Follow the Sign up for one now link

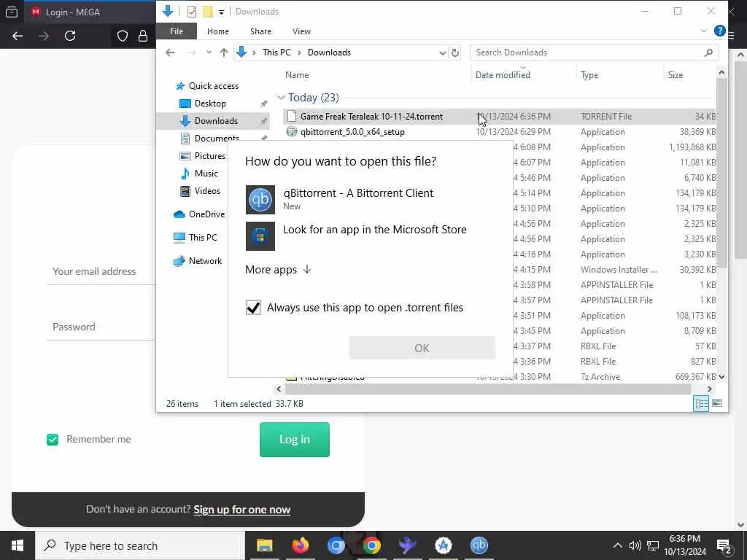[x=241, y=510]
